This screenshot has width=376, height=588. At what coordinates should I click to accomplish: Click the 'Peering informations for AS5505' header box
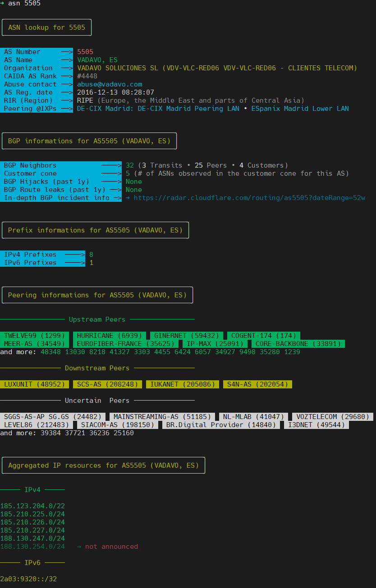97,295
